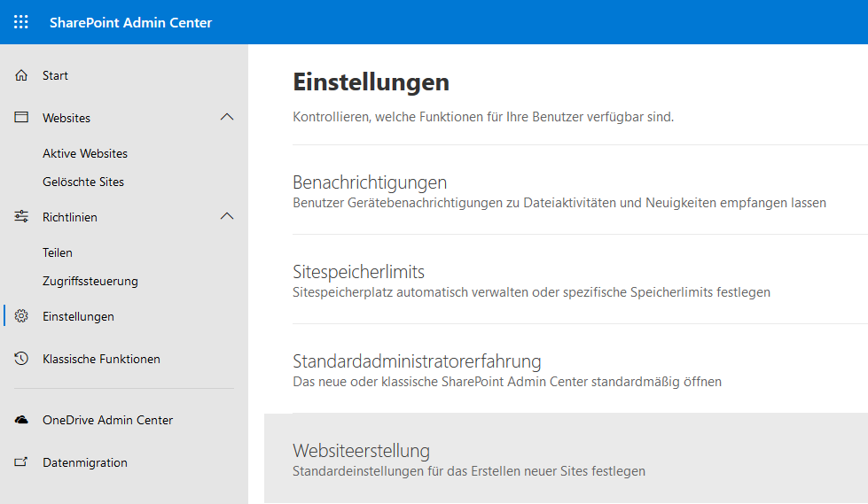Go to OneDrive Admin Center
This screenshot has height=504, width=868.
coord(108,420)
